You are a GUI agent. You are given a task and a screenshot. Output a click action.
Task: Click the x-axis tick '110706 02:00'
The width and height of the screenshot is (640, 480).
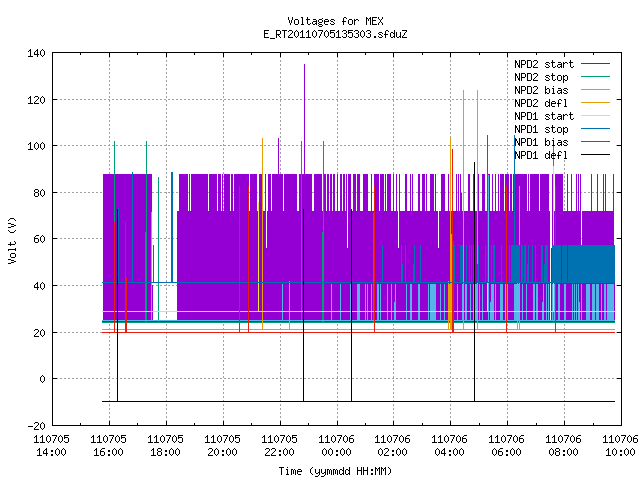pos(393,446)
